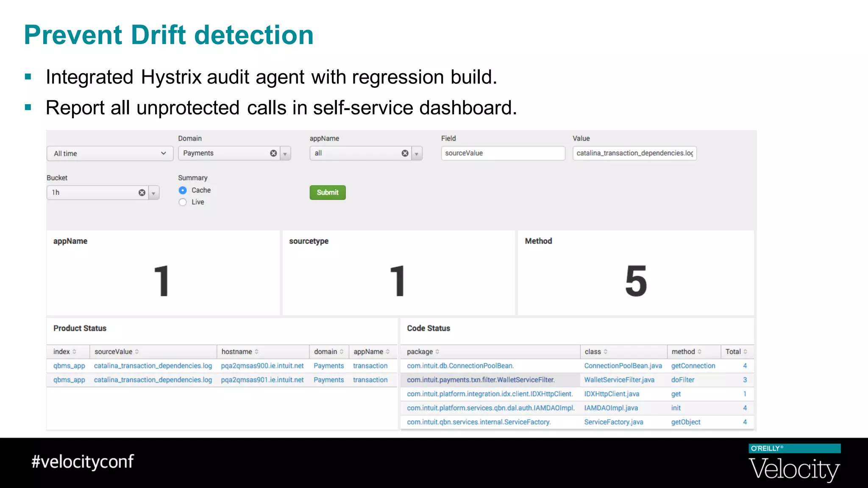
Task: Open ConnectionPoolBean.java class link
Action: point(623,366)
